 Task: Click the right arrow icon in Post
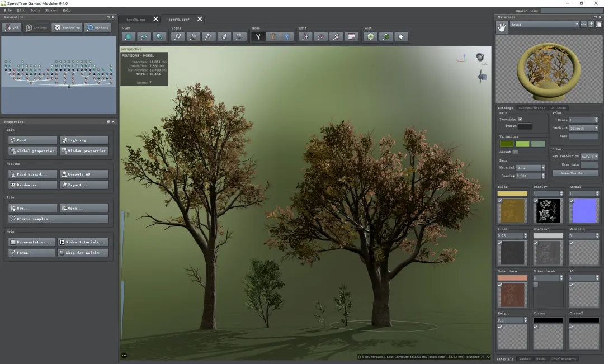click(x=401, y=37)
